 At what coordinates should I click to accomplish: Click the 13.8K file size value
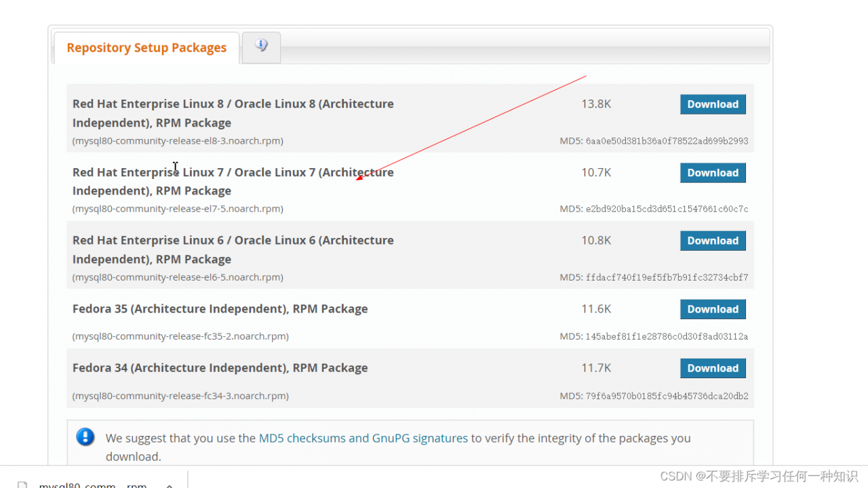click(x=596, y=104)
